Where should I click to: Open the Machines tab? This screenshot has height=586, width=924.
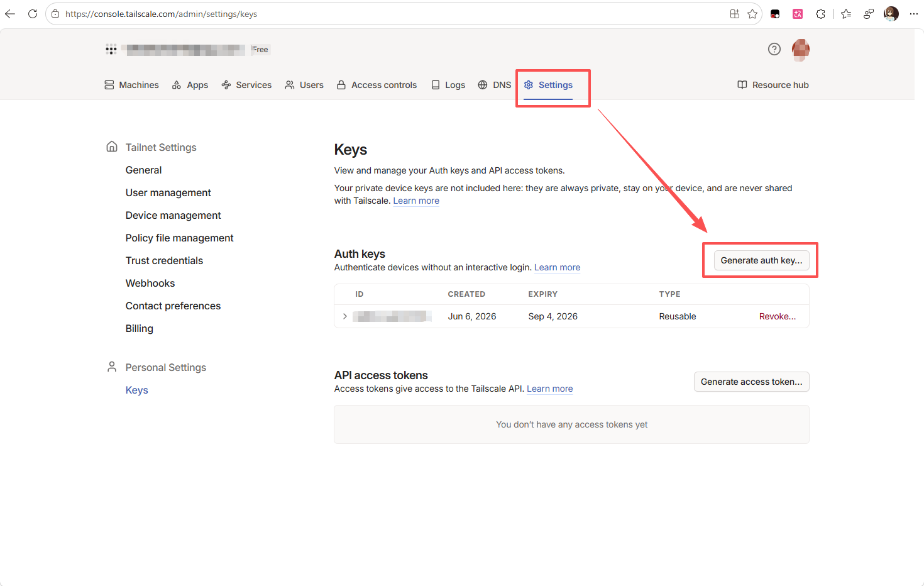click(x=131, y=85)
